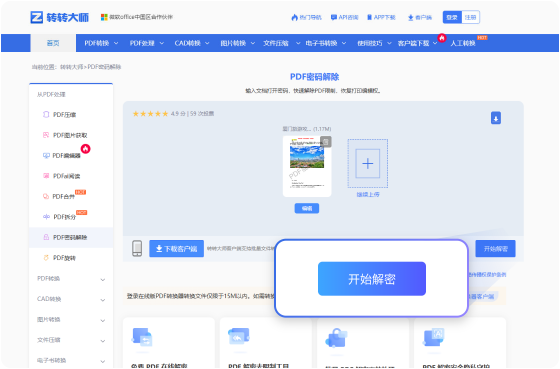Click the mobile phone icon beside 下载客户端
Viewport: 560px width, 369px height.
pos(137,248)
